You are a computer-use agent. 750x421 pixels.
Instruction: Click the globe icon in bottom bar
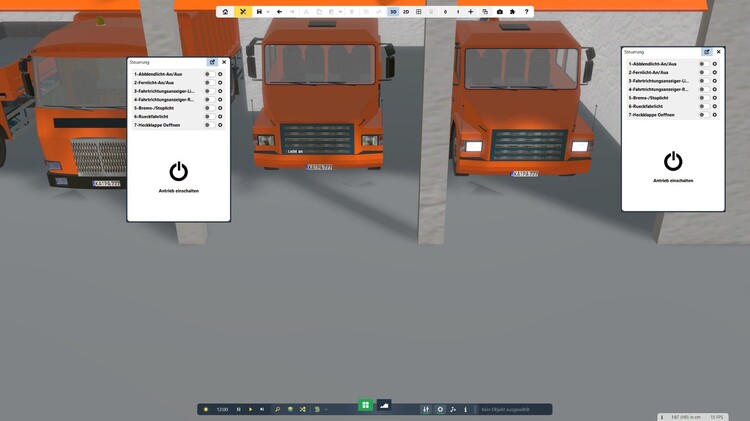pos(290,410)
